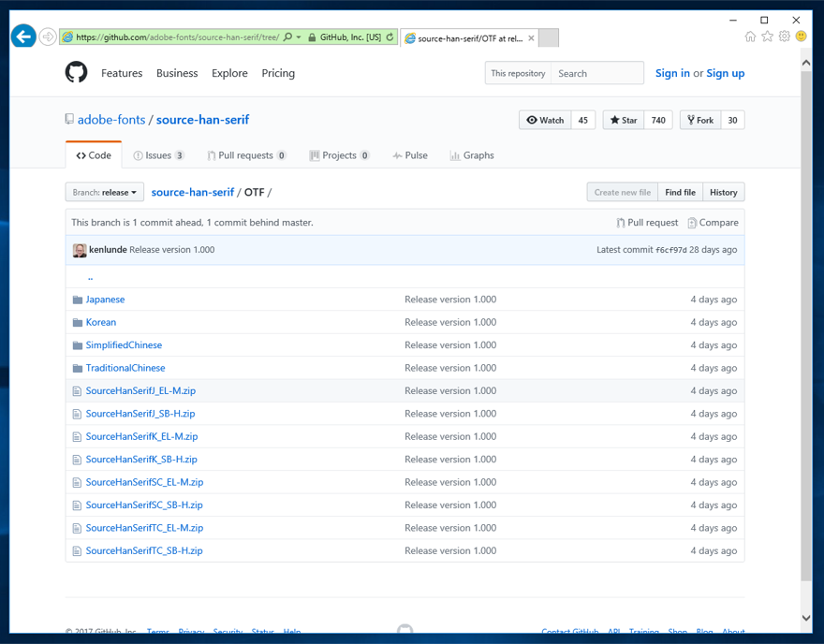Click the SimplifiedChinese folder icon
Viewport: 824px width, 644px height.
pos(77,345)
